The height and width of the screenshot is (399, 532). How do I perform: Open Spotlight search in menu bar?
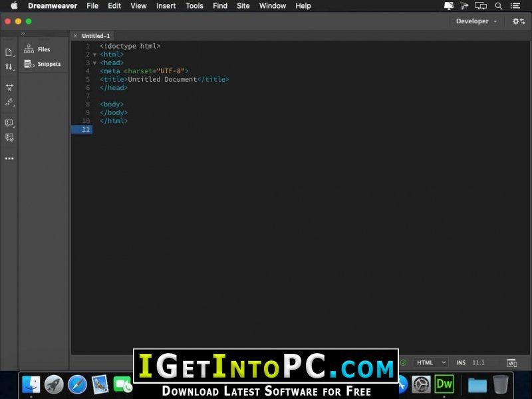(x=498, y=6)
